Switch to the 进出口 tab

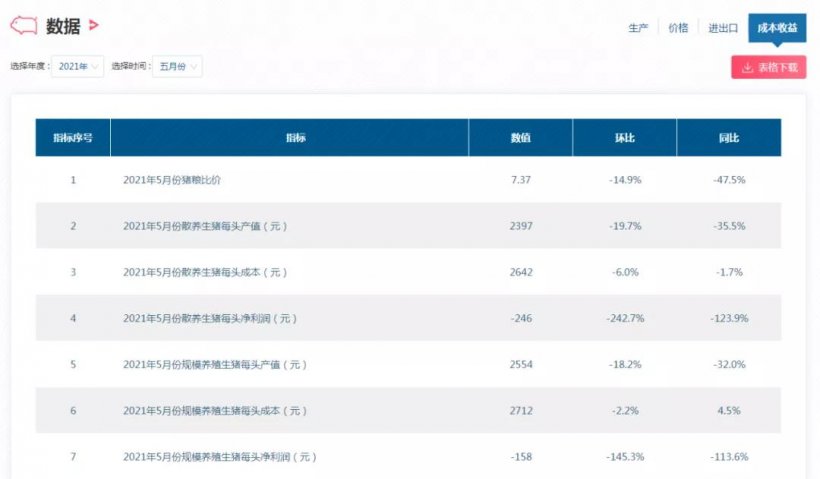tap(723, 28)
